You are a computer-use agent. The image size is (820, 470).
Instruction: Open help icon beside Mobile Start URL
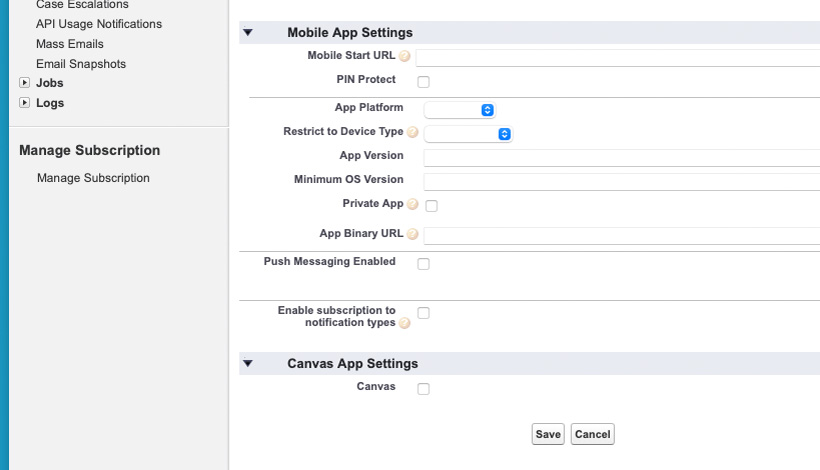[x=404, y=56]
